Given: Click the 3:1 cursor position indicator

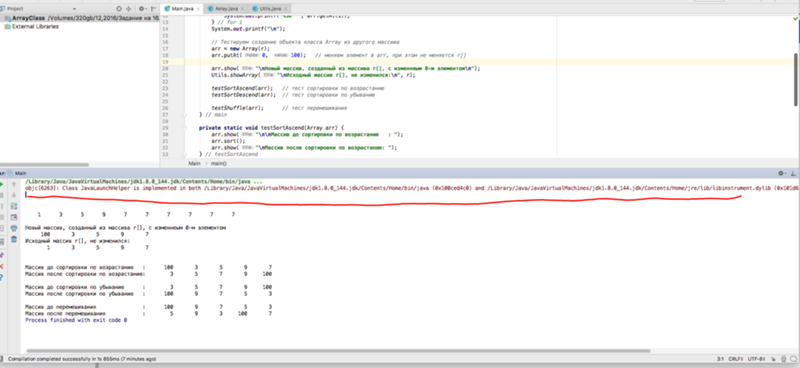Looking at the screenshot, I should 720,359.
